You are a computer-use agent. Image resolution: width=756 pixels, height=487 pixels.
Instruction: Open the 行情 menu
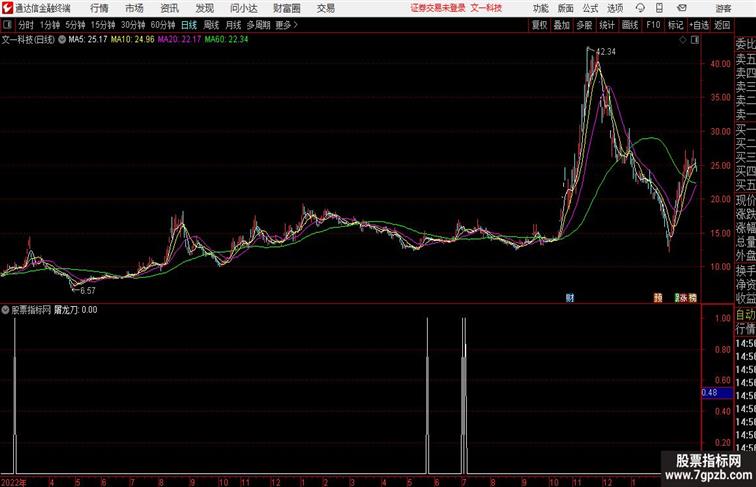(x=99, y=8)
